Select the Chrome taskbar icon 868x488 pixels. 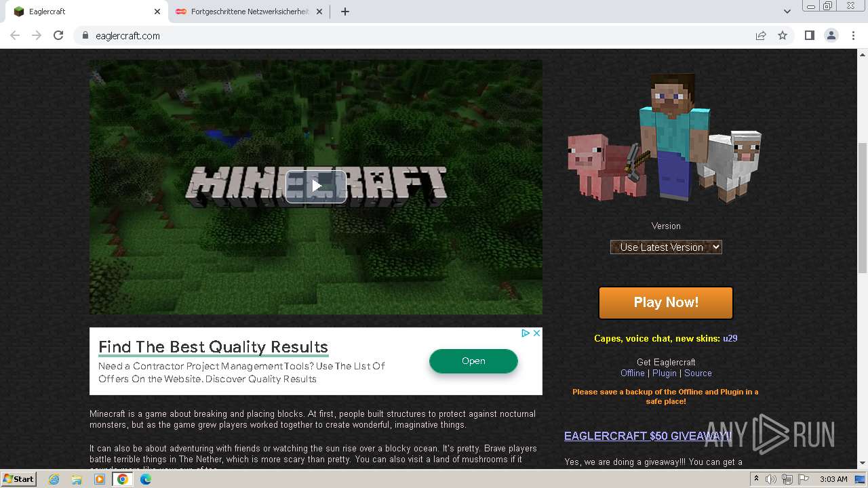[x=123, y=479]
